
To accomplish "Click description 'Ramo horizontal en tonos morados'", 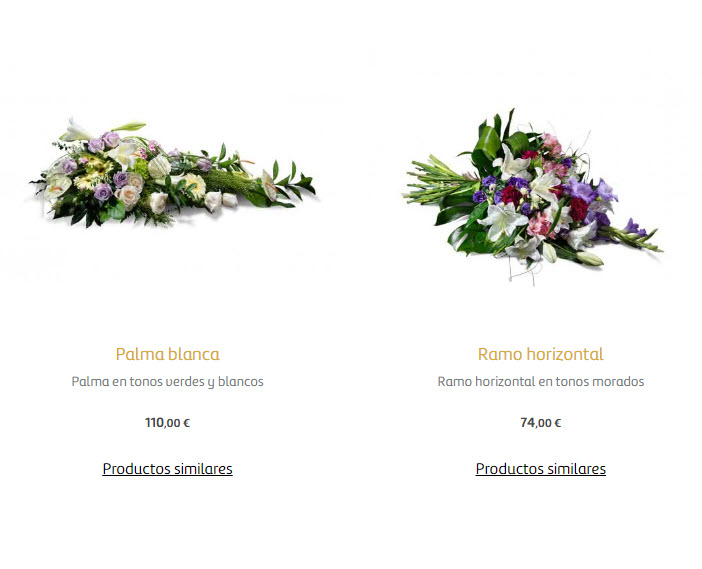I will pos(540,382).
